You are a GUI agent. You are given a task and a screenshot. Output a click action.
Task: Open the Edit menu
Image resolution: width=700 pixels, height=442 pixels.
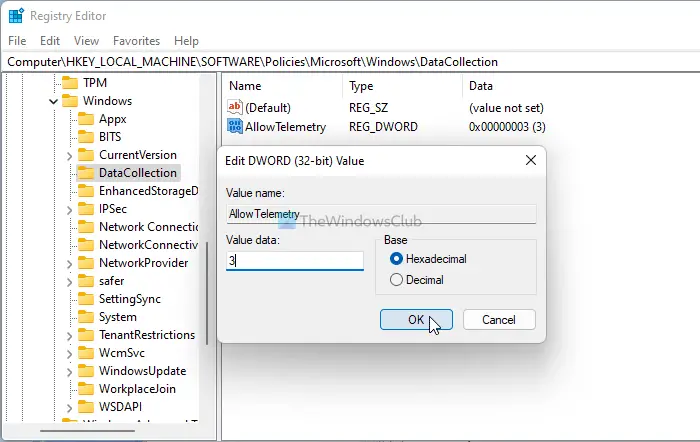coord(50,41)
